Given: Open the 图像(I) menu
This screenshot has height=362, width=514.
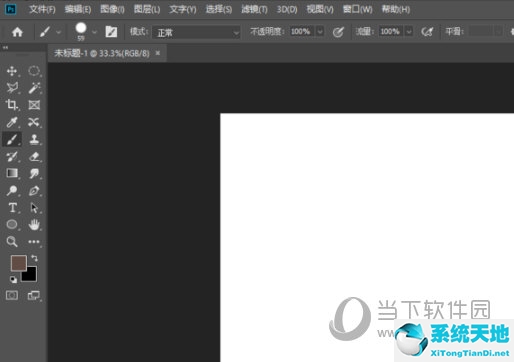Looking at the screenshot, I should [113, 9].
